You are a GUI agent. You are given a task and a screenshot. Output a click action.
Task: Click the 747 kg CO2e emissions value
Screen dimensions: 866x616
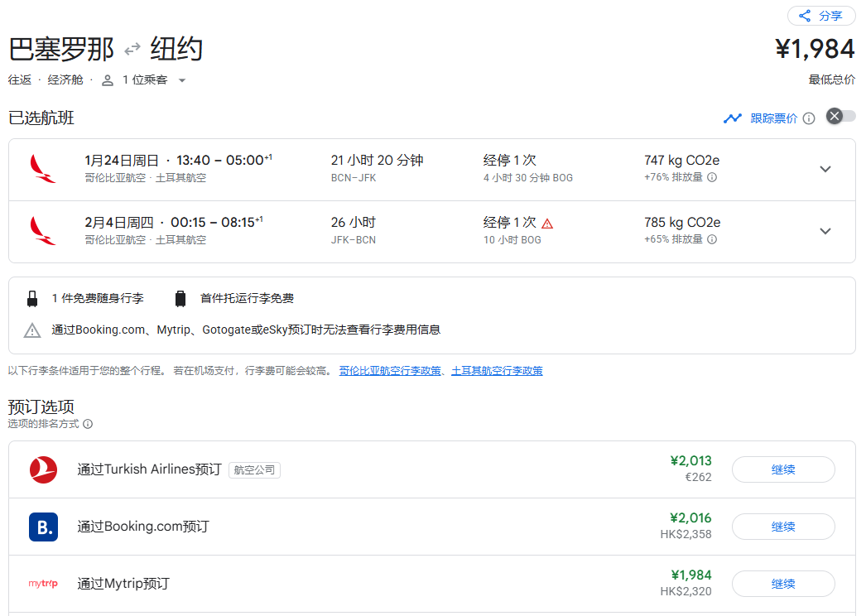point(682,161)
